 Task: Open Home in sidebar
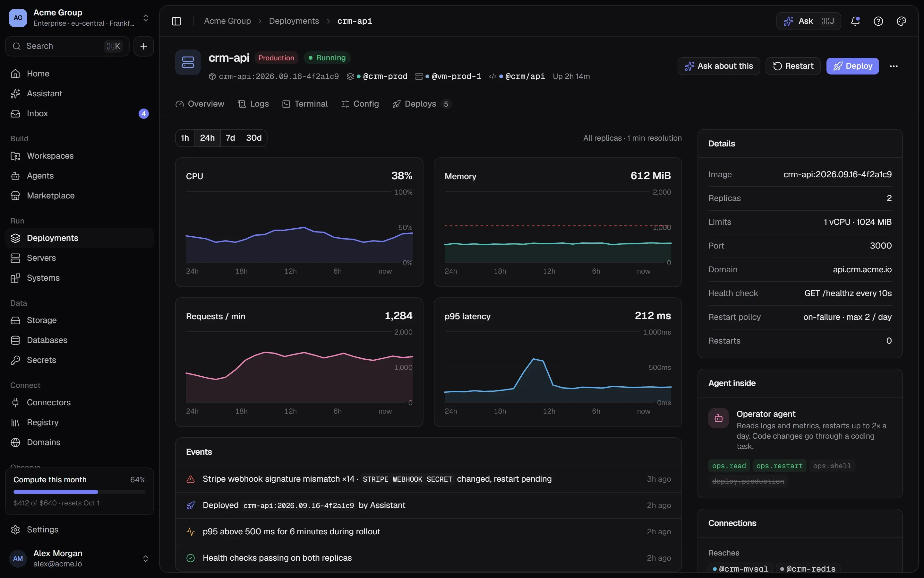point(80,74)
